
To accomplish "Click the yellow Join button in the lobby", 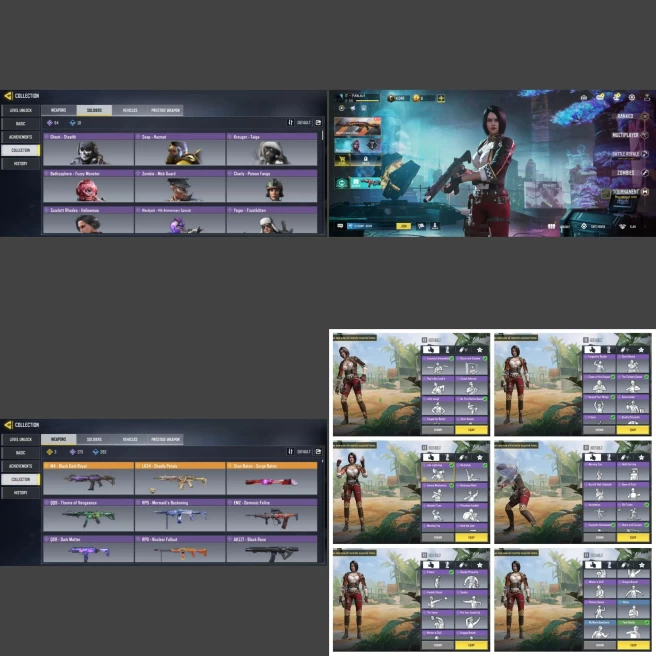I will pos(403,226).
